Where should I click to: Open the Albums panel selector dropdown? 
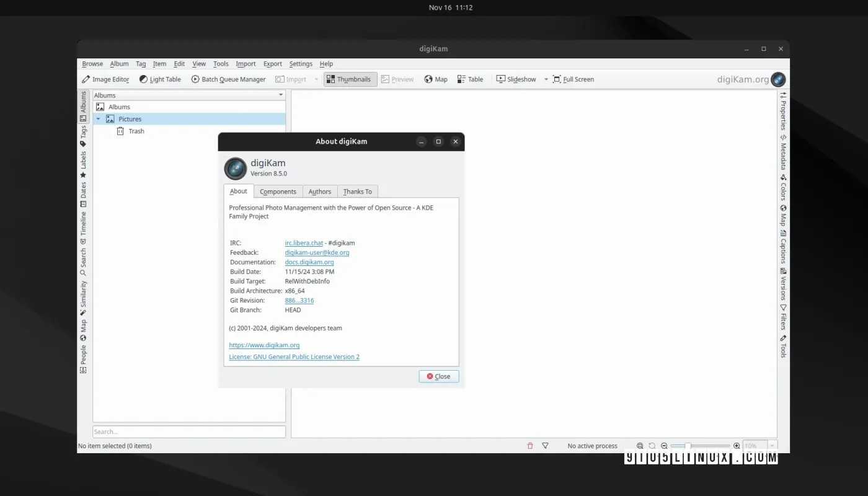pyautogui.click(x=280, y=95)
